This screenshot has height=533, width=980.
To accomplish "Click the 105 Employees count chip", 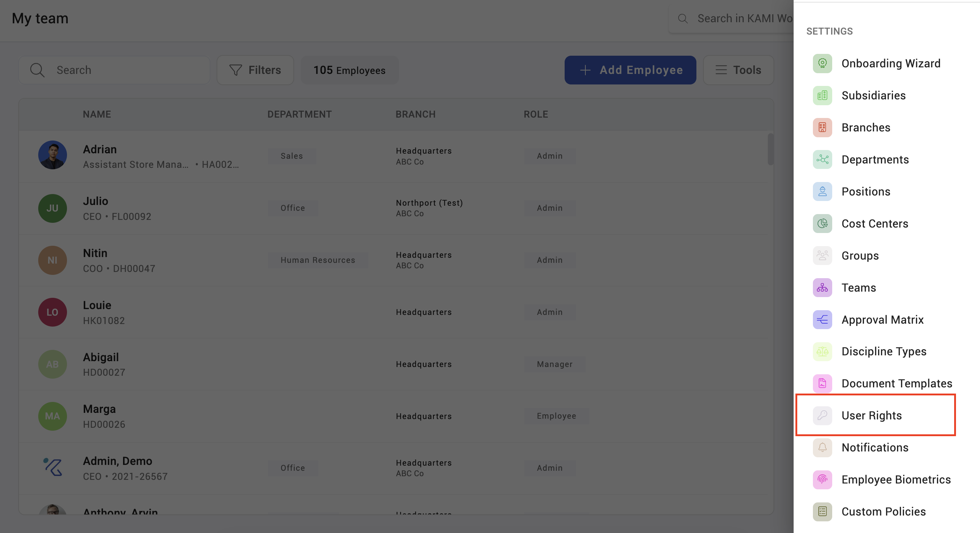I will [349, 70].
